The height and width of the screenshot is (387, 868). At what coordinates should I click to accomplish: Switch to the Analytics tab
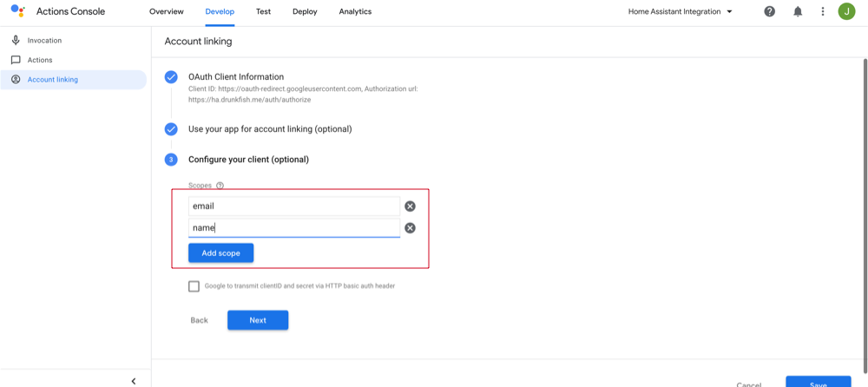[355, 12]
